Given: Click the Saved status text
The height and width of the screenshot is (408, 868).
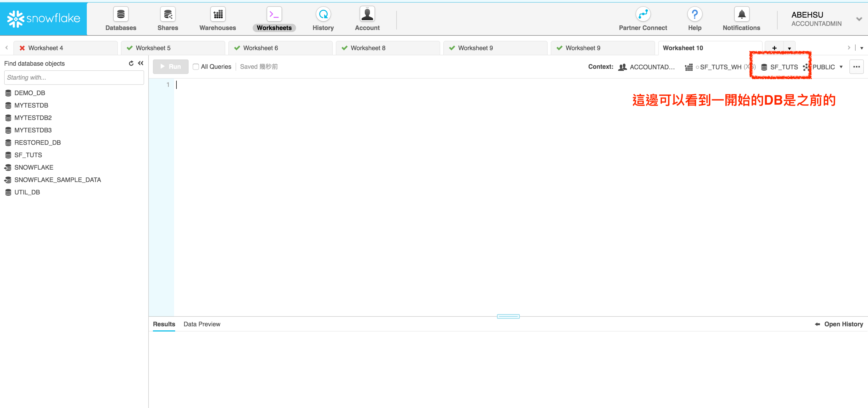Looking at the screenshot, I should point(259,67).
